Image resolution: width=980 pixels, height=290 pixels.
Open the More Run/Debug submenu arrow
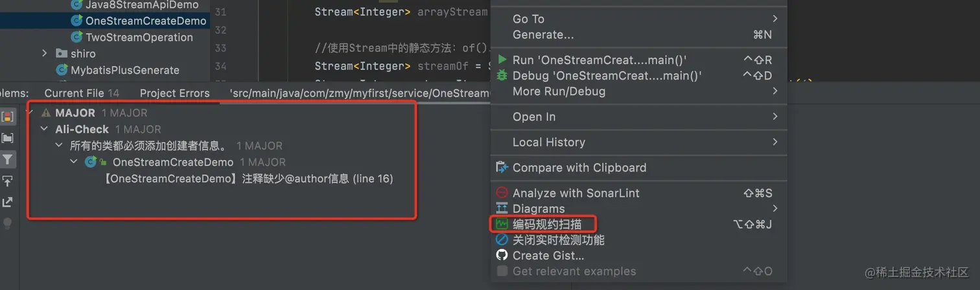(x=775, y=91)
